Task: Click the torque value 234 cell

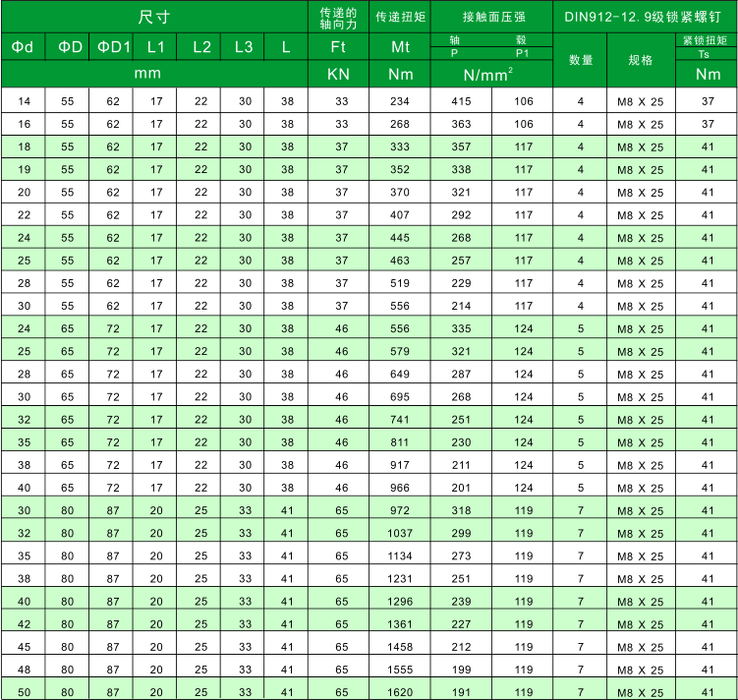Action: (x=400, y=101)
